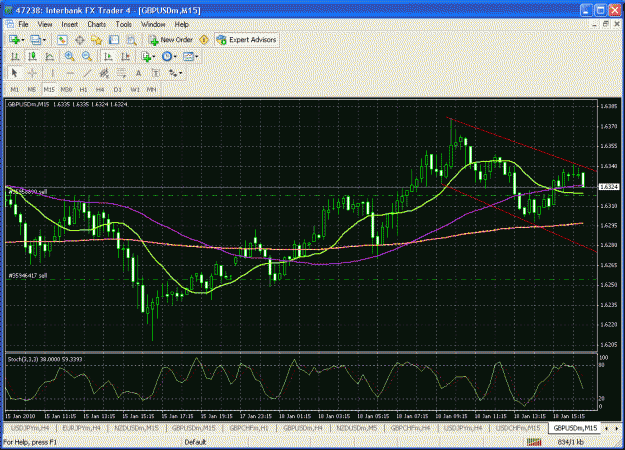Zoom in on the chart
The height and width of the screenshot is (450, 625).
pyautogui.click(x=69, y=57)
